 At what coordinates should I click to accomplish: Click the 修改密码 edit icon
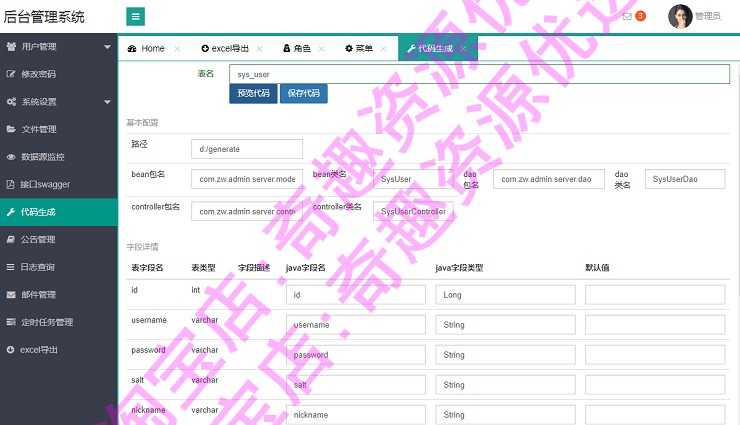click(x=11, y=74)
